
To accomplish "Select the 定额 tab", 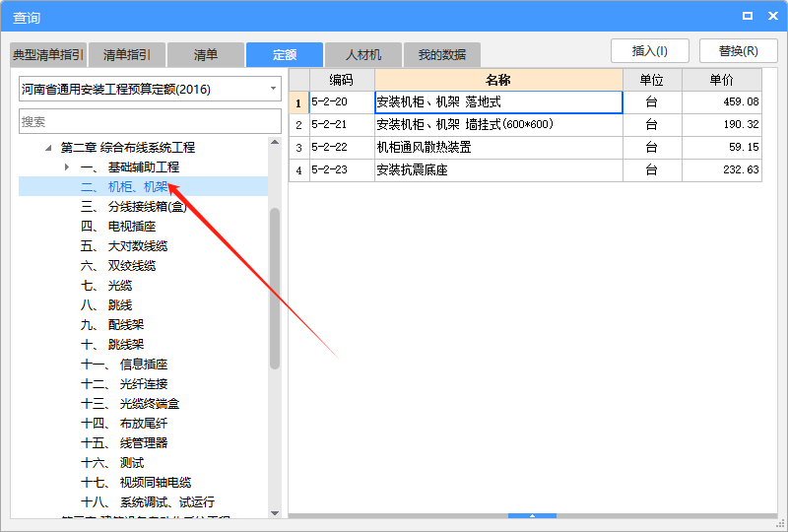I will [x=285, y=55].
